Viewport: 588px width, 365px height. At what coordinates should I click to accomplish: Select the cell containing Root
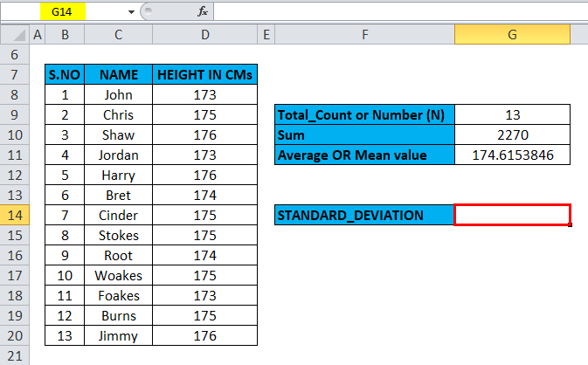(119, 255)
